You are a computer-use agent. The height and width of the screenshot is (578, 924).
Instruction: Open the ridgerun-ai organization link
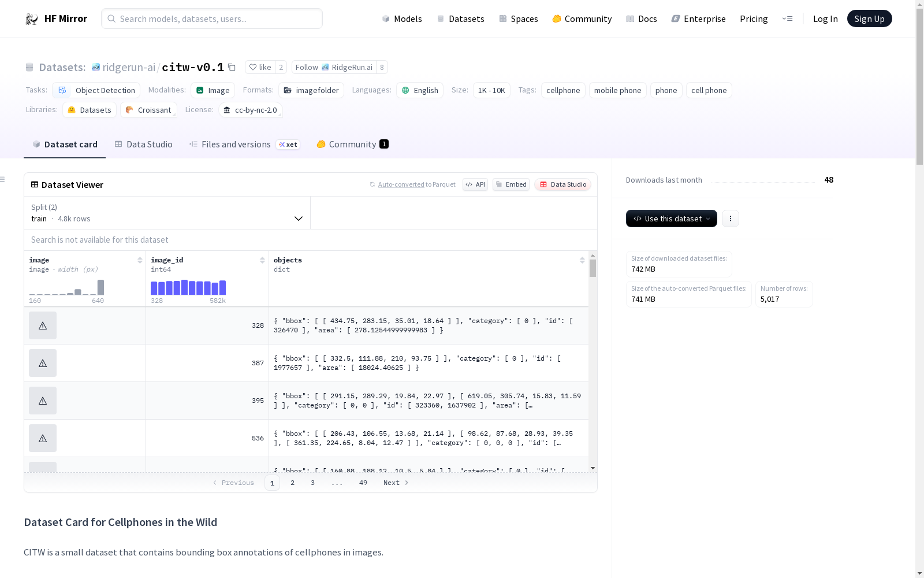(x=129, y=67)
